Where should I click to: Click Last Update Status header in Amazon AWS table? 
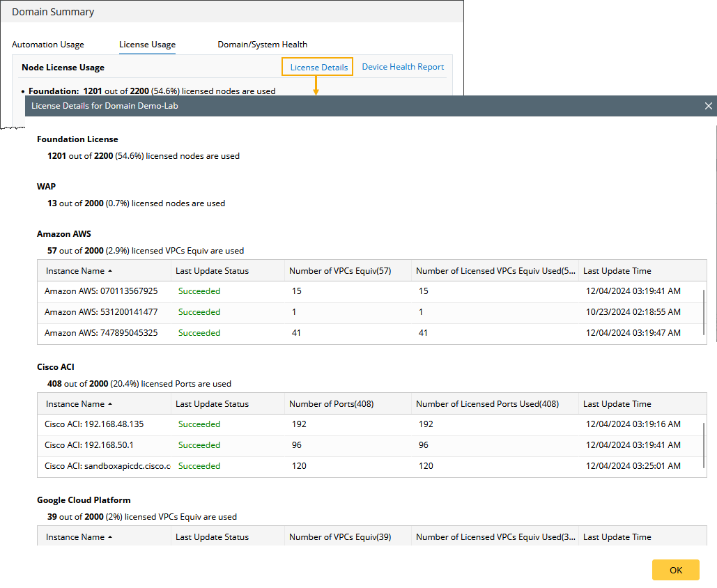click(x=212, y=271)
